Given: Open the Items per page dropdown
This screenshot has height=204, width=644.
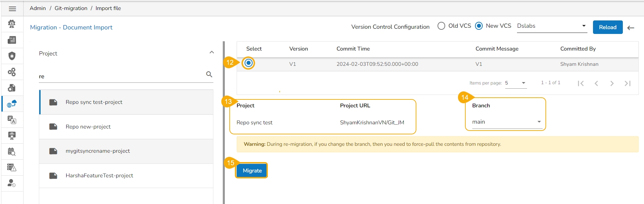Looking at the screenshot, I should click(x=516, y=83).
